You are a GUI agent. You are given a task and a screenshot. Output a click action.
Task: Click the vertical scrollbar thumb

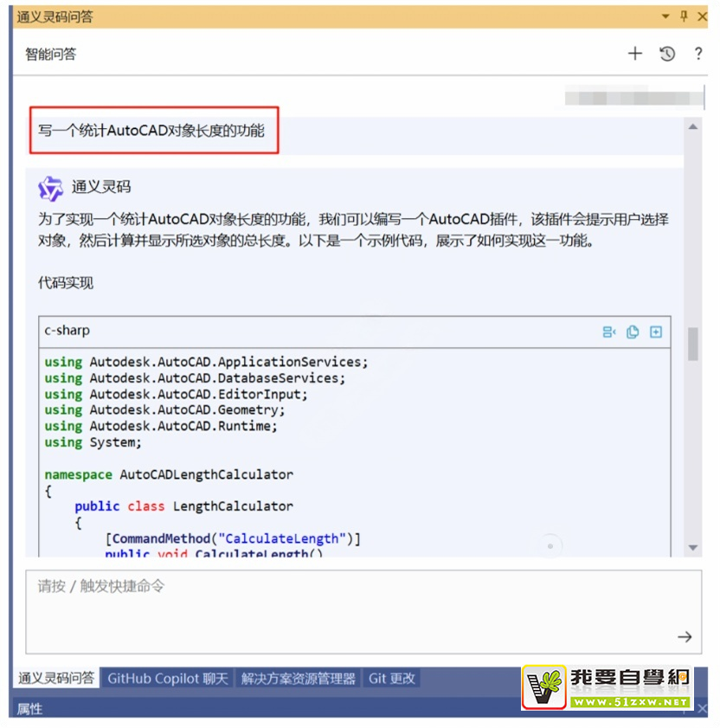click(x=692, y=343)
